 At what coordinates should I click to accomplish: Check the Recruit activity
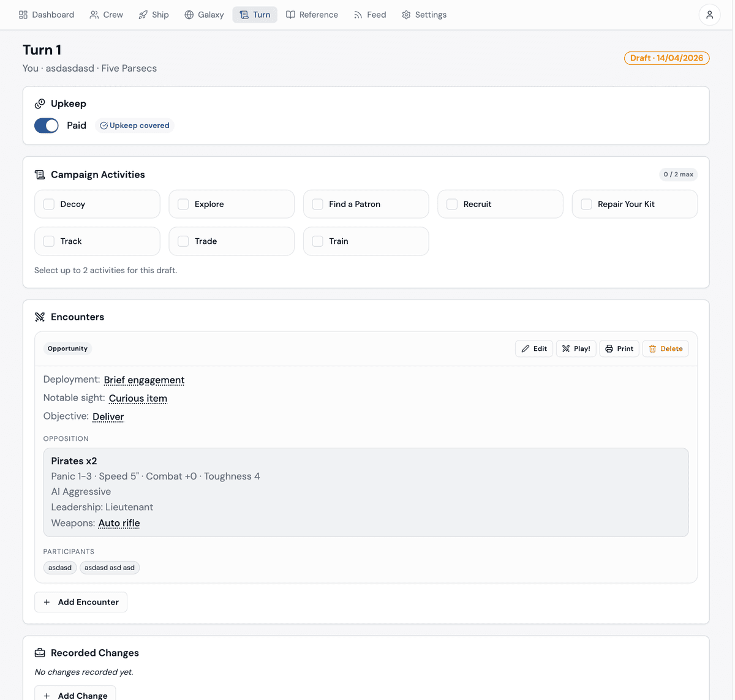[x=452, y=205]
